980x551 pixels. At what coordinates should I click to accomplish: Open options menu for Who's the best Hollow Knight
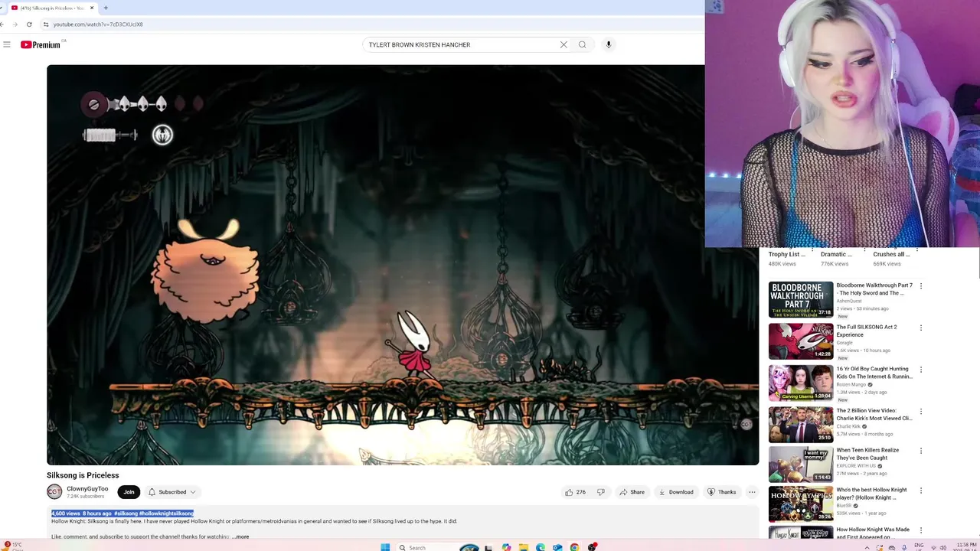pos(920,491)
